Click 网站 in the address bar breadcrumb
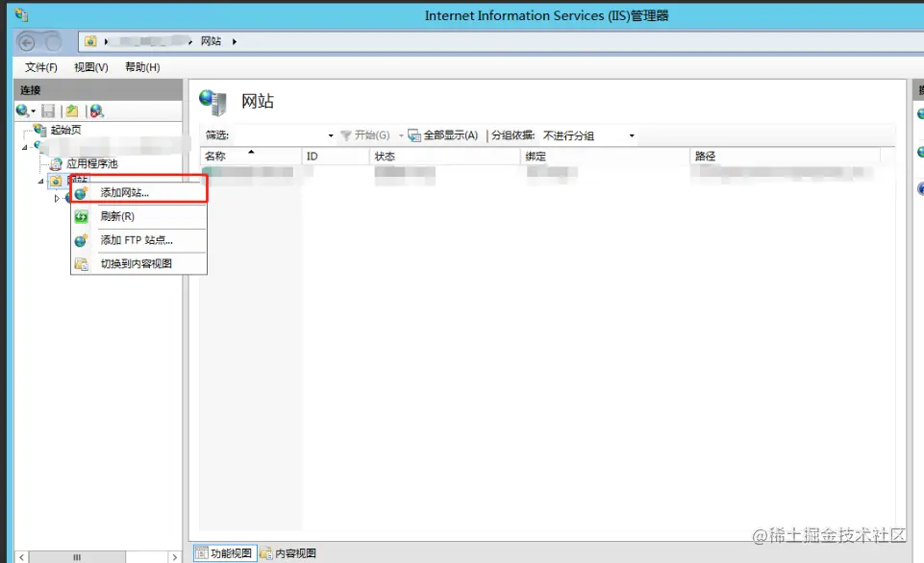 [x=211, y=41]
